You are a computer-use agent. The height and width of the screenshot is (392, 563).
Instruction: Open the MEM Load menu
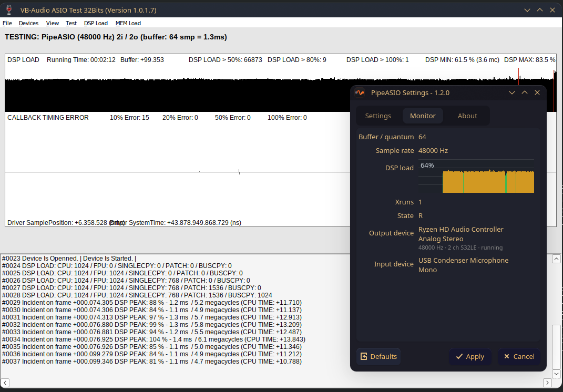click(x=128, y=23)
